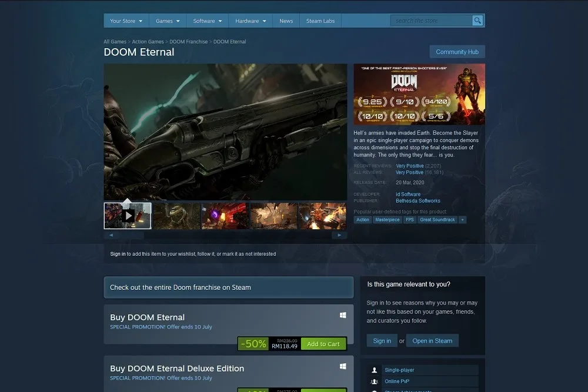This screenshot has height=392, width=588.
Task: Open the DOOM Franchise breadcrumb link
Action: 188,42
